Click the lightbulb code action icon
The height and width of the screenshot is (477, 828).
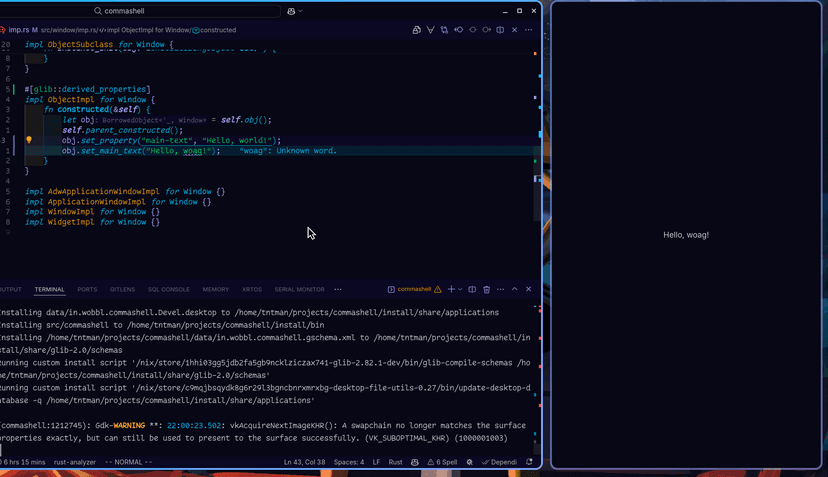point(29,141)
